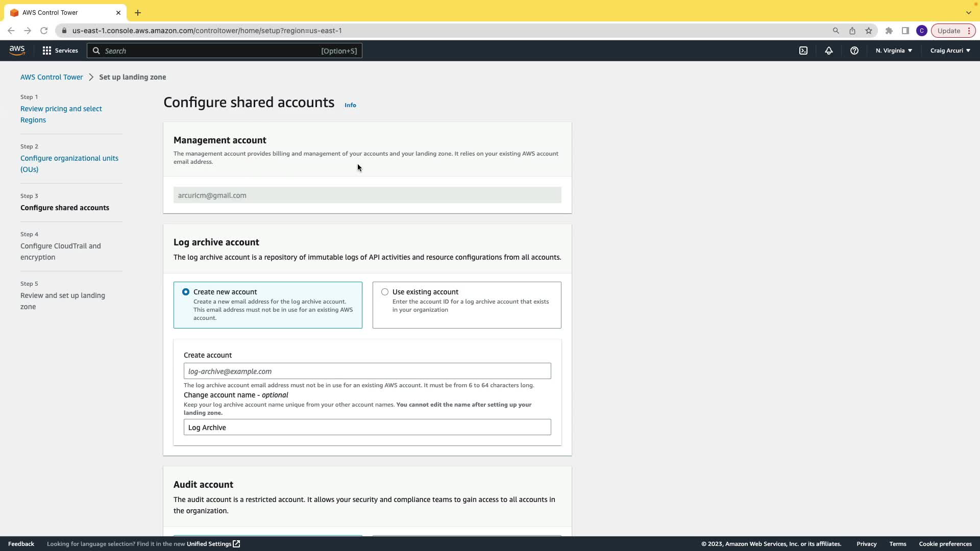Viewport: 980px width, 551px height.
Task: Select Use existing account radio button
Action: (x=385, y=292)
